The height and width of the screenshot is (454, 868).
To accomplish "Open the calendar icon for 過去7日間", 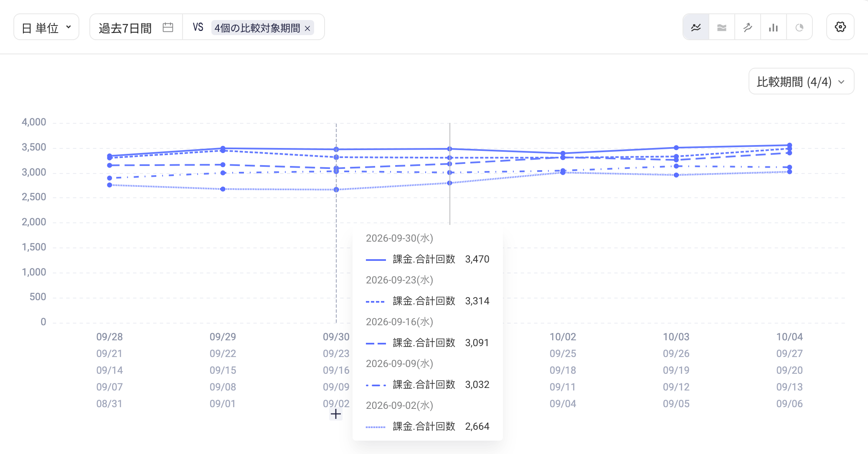I will [168, 27].
